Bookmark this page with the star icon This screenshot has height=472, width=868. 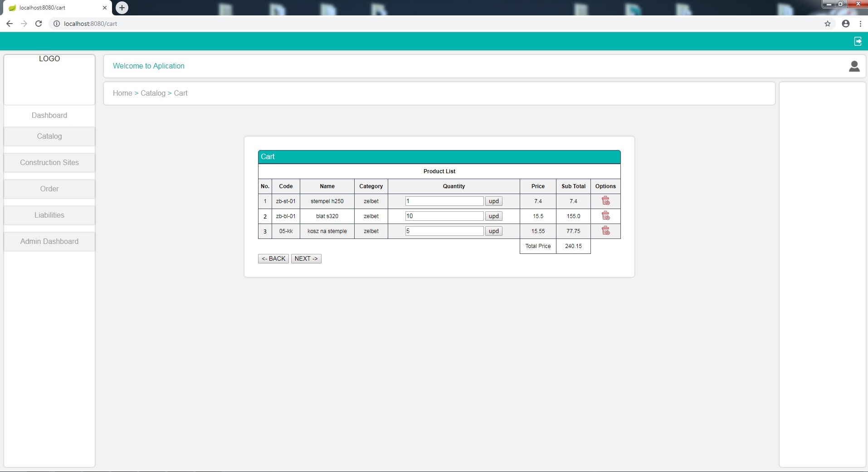828,24
